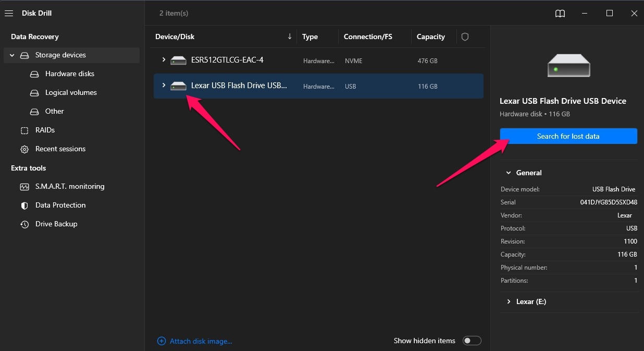Click the Hardware disk • 116 GB subtitle
The width and height of the screenshot is (644, 351).
535,114
